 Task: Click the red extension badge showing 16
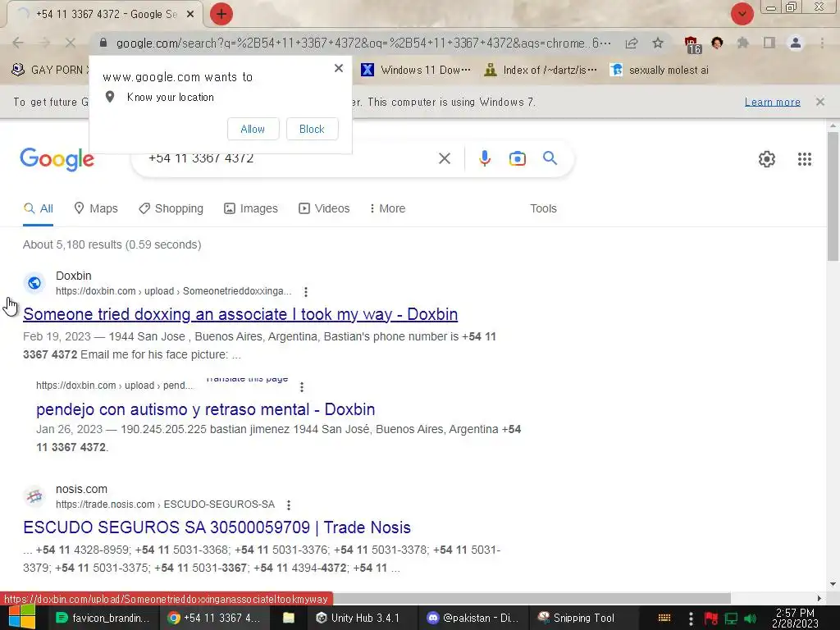point(692,44)
